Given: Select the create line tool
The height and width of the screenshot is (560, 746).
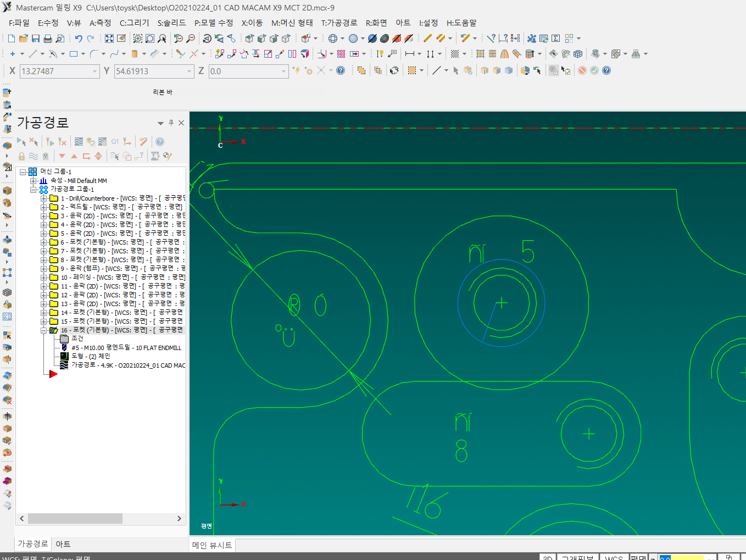Looking at the screenshot, I should [x=32, y=54].
